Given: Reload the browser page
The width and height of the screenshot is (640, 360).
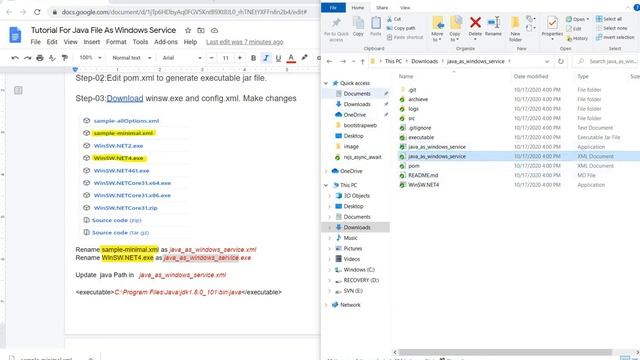Looking at the screenshot, I should pyautogui.click(x=37, y=12).
